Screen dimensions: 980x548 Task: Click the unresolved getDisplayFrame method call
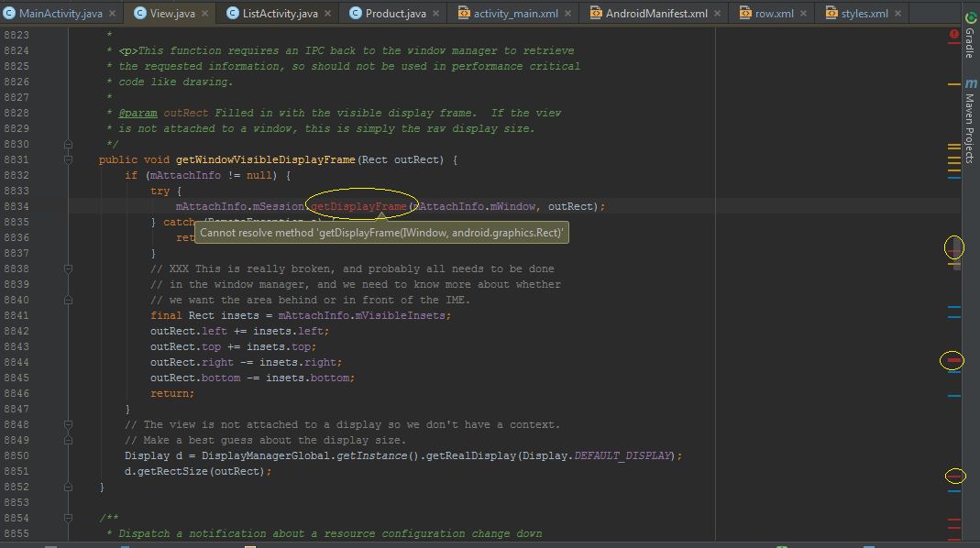tap(358, 206)
